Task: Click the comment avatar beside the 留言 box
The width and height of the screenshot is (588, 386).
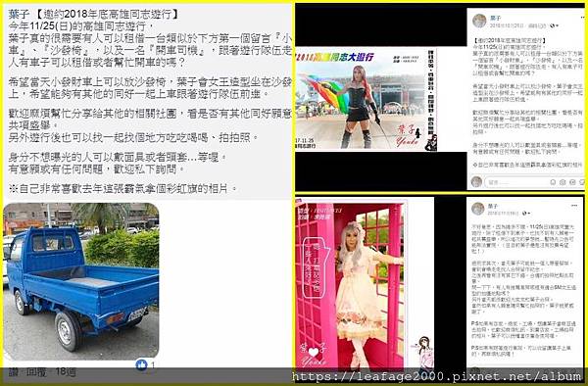Action: (476, 182)
